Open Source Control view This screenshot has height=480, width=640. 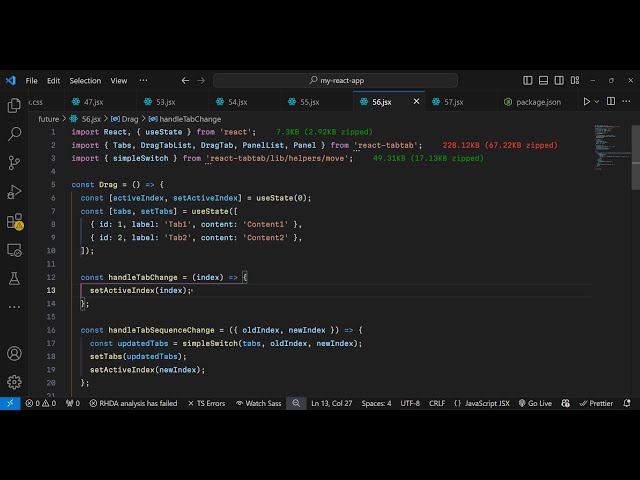pyautogui.click(x=14, y=162)
